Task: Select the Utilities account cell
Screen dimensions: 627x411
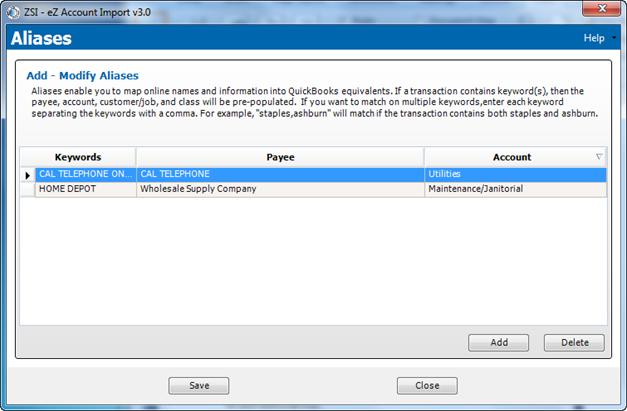Action: pyautogui.click(x=515, y=174)
